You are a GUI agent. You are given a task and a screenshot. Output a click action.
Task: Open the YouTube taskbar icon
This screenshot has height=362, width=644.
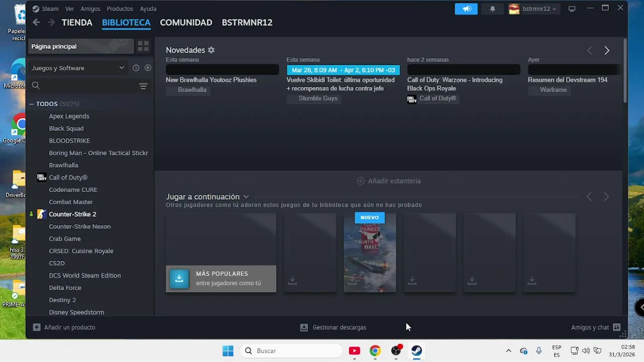click(354, 351)
